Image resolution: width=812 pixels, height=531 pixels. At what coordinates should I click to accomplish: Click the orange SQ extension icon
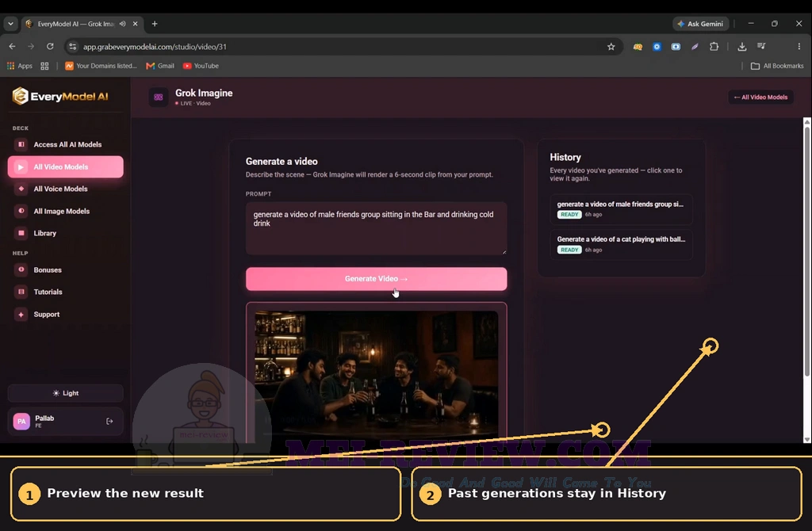638,47
